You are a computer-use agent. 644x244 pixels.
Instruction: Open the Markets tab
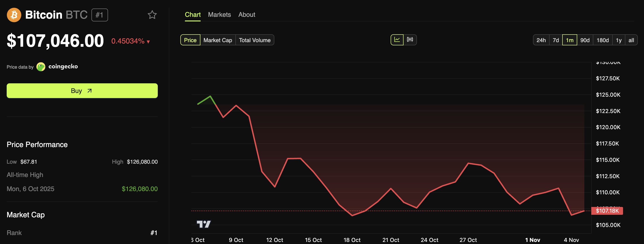click(x=219, y=15)
